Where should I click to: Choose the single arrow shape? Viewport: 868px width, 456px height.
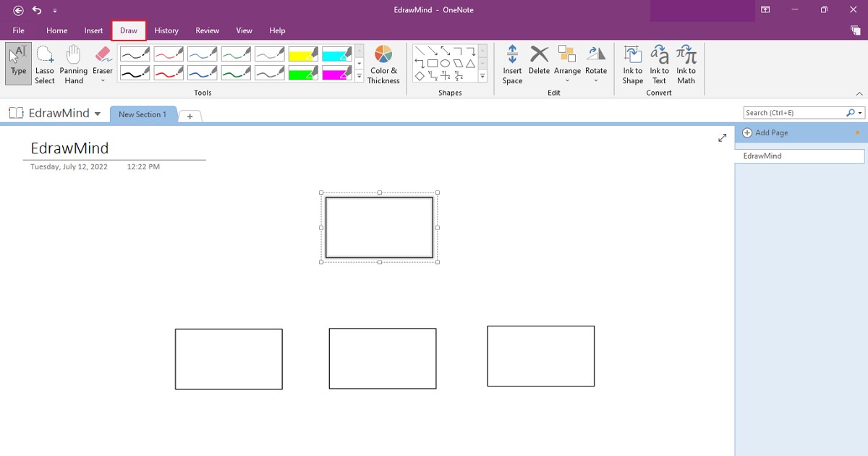point(433,51)
